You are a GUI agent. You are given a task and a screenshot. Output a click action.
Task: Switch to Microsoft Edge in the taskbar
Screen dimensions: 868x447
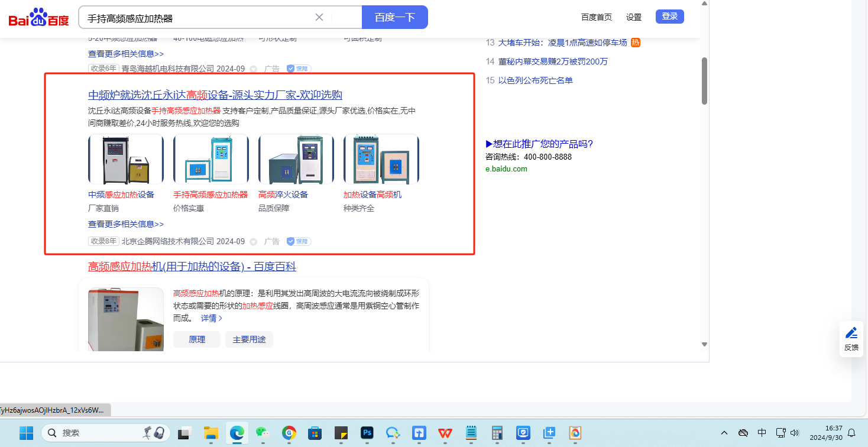(237, 433)
